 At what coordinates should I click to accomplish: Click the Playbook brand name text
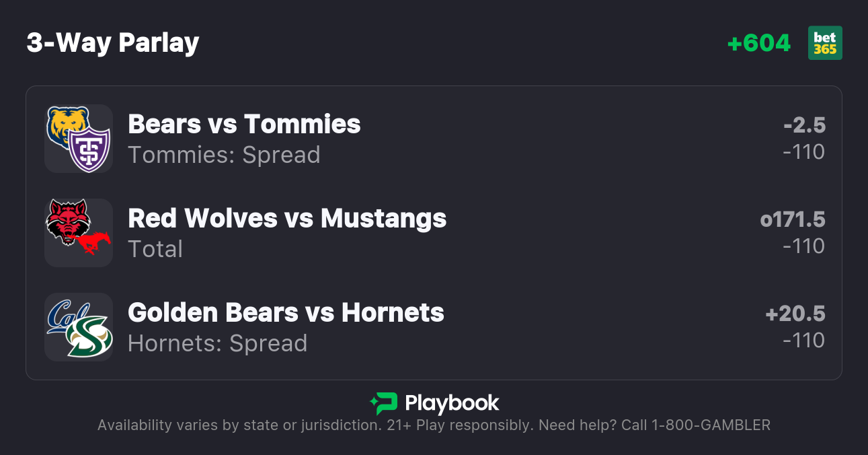click(x=452, y=403)
